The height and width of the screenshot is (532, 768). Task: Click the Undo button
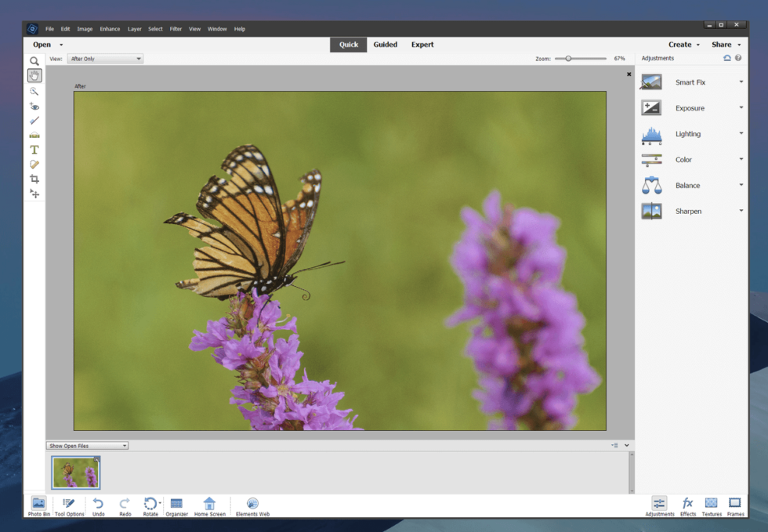pos(97,505)
